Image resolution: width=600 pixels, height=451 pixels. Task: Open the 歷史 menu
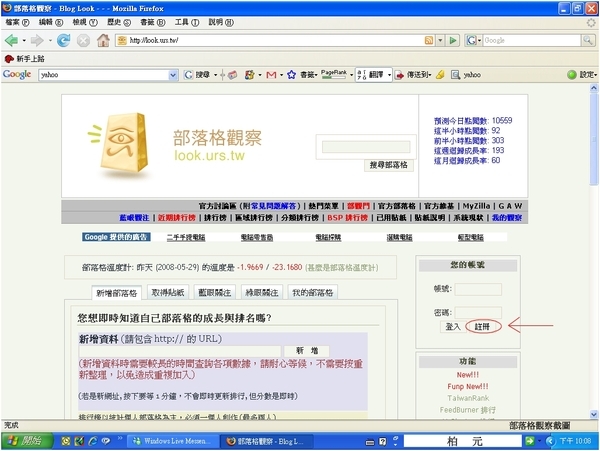[x=119, y=22]
